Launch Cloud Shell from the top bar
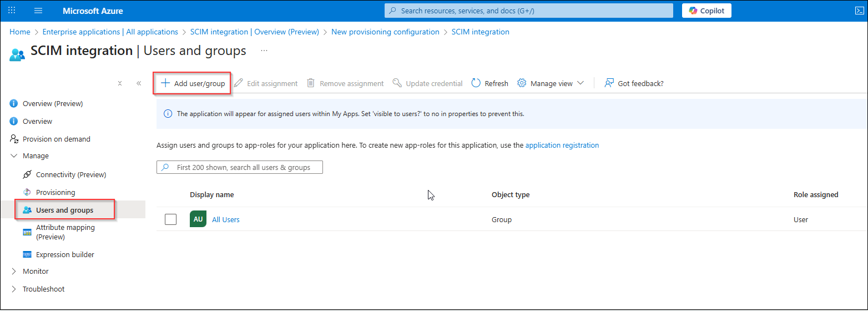Image resolution: width=868 pixels, height=311 pixels. 859,11
